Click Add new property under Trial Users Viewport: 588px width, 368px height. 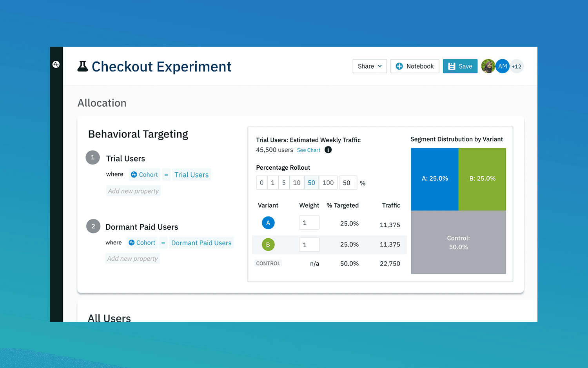(133, 191)
